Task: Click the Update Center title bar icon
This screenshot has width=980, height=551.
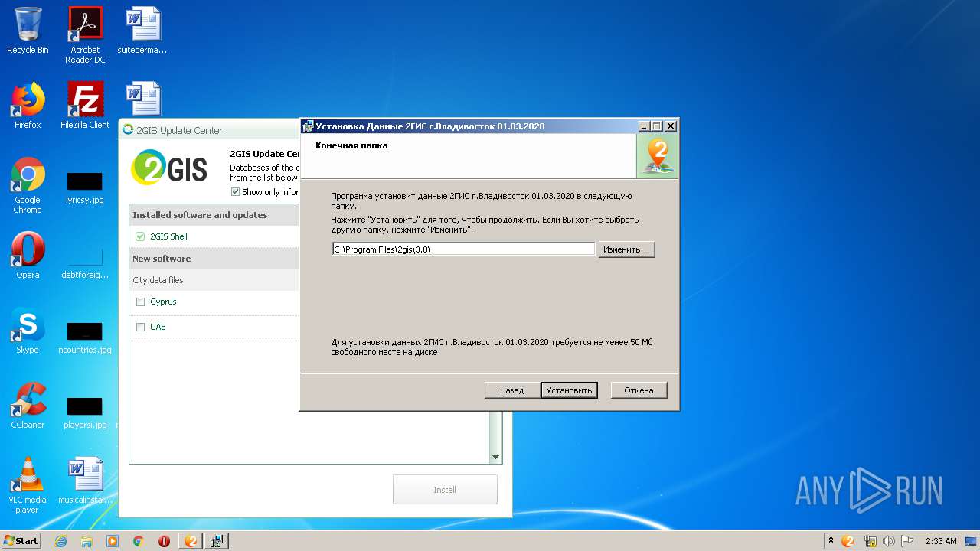Action: (128, 130)
